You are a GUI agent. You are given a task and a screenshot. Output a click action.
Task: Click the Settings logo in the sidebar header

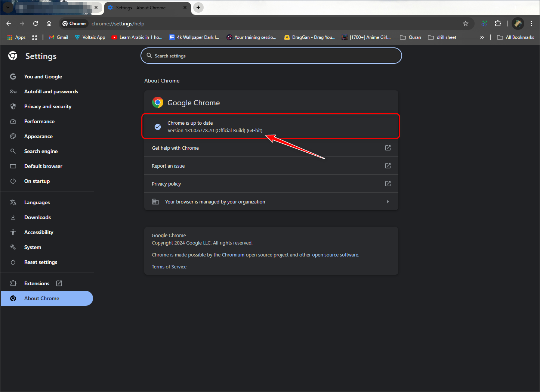click(x=13, y=56)
